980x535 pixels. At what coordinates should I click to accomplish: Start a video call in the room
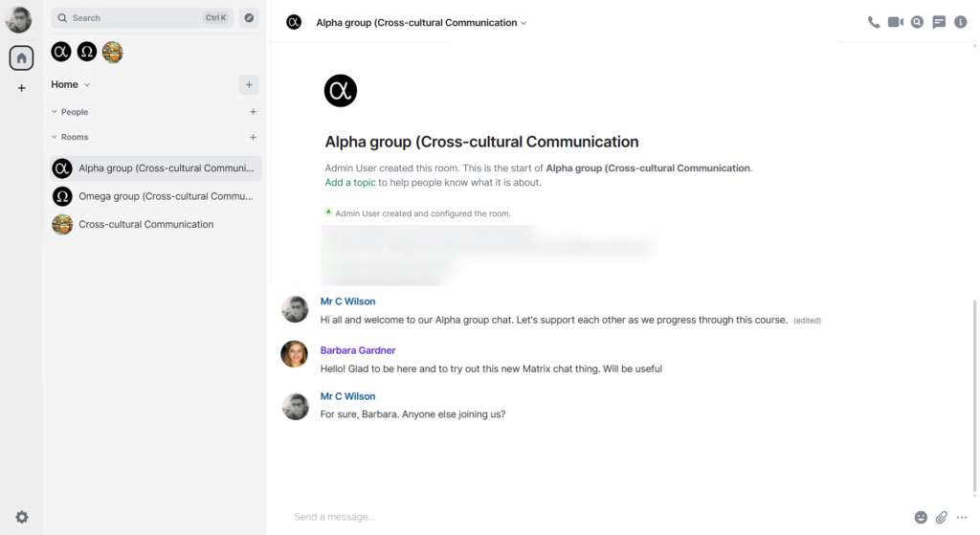tap(896, 22)
